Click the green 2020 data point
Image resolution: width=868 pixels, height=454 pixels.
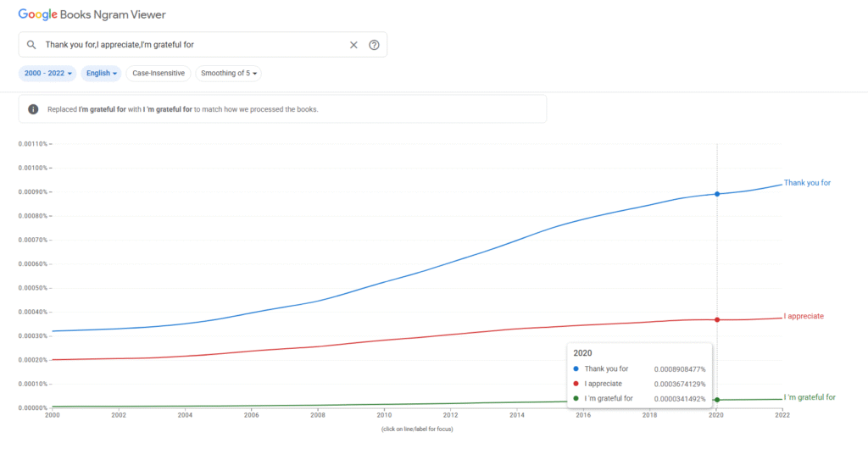click(x=717, y=400)
